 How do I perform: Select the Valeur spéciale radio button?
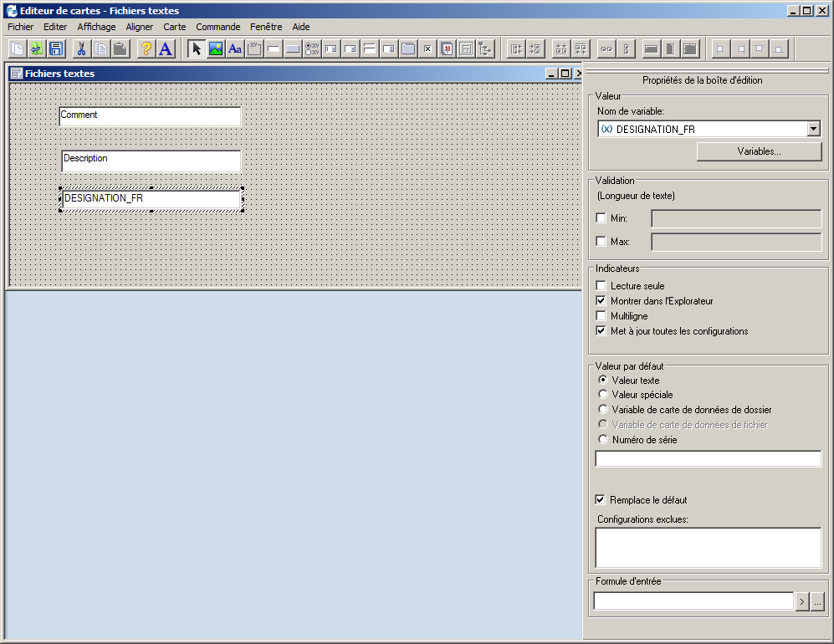tap(602, 394)
